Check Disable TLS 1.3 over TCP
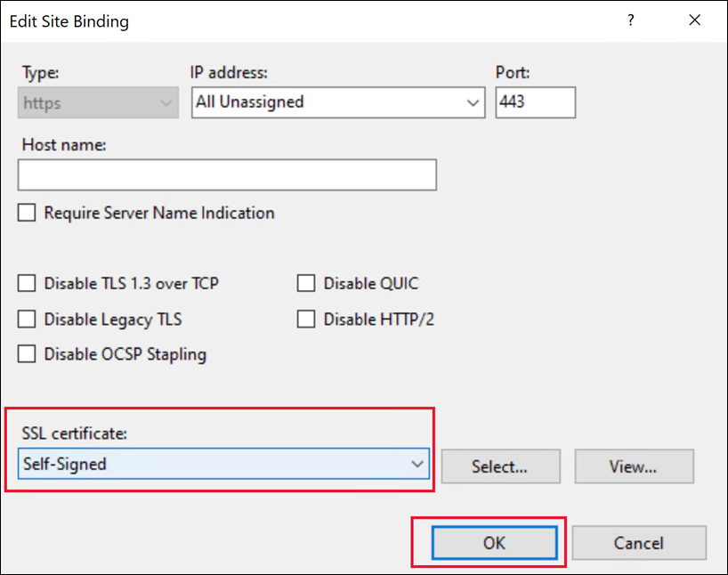728x575 pixels. coord(26,283)
